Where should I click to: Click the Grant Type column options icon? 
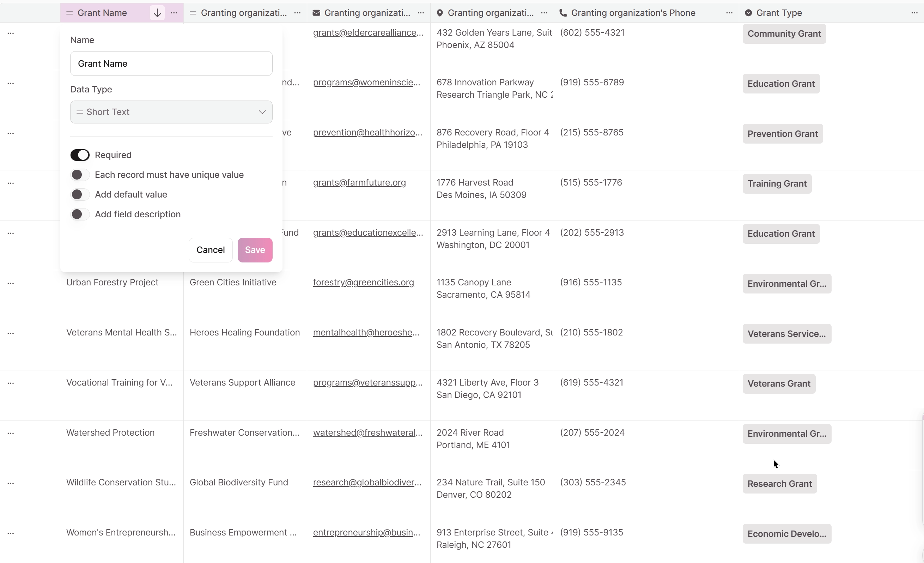coord(915,13)
